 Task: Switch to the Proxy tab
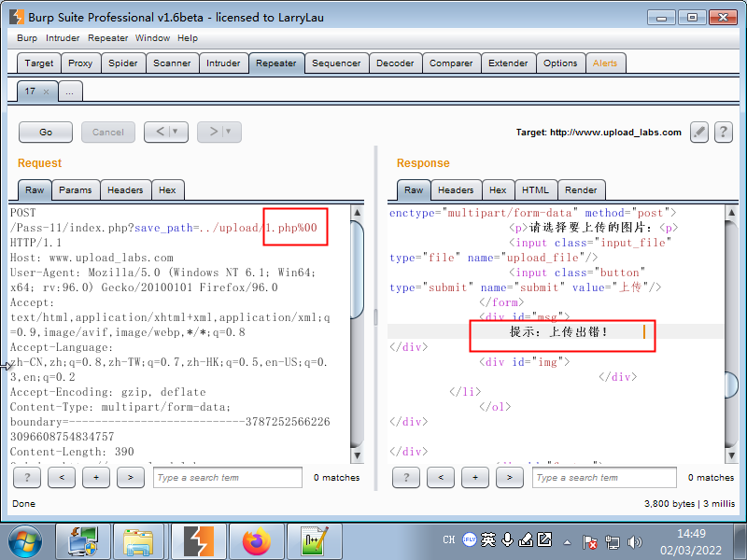(80, 63)
